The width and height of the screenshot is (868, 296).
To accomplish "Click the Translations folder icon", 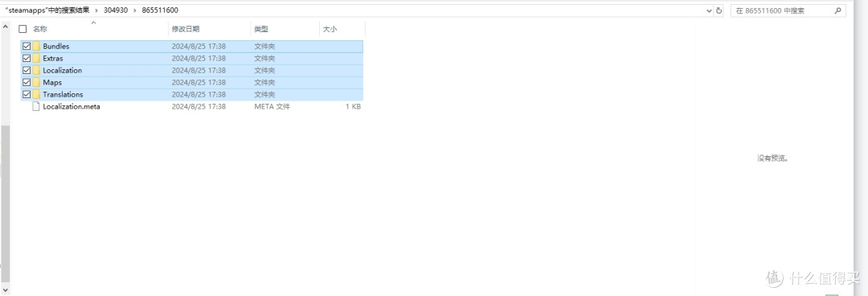I will pos(36,94).
